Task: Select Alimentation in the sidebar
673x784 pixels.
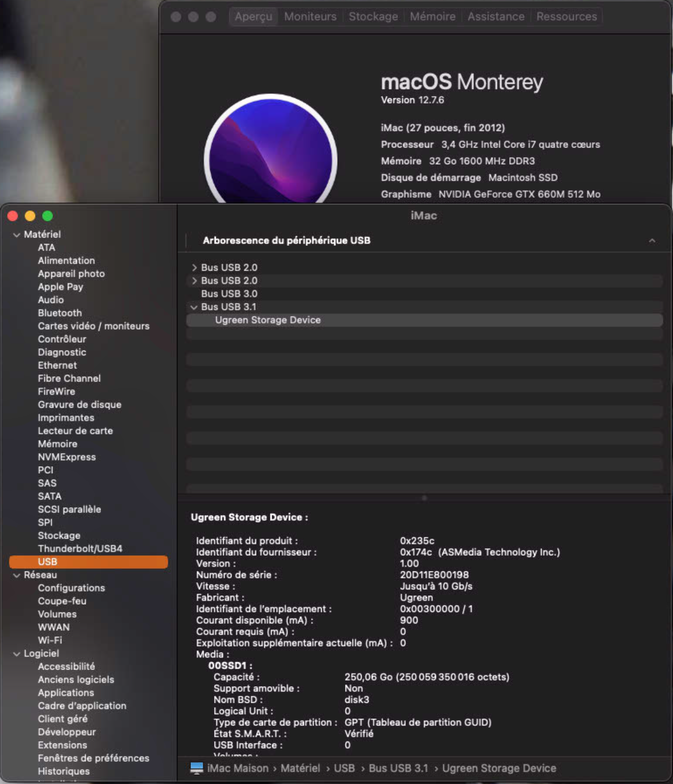Action: coord(66,261)
